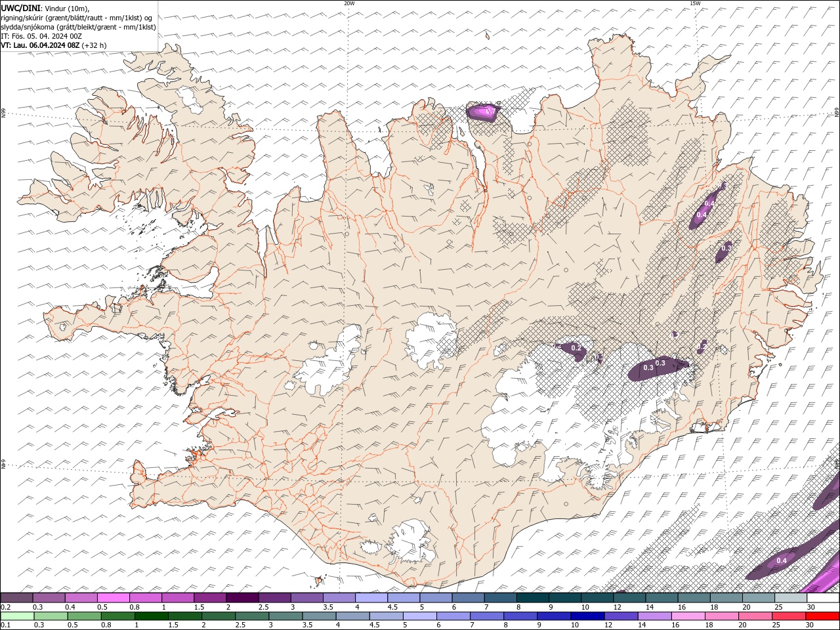
Task: Select the 'IT: Fös. 05. 04. 2024 00Z' text
Action: coord(41,36)
